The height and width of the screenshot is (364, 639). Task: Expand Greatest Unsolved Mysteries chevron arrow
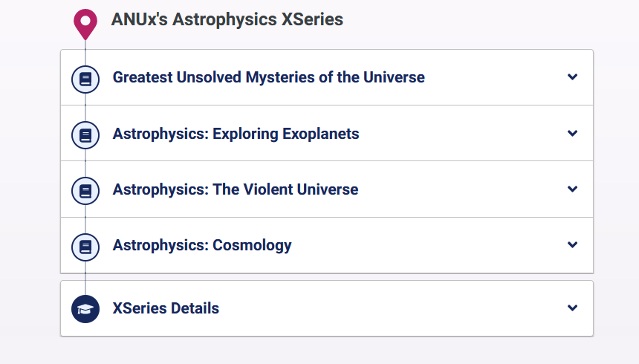coord(572,77)
